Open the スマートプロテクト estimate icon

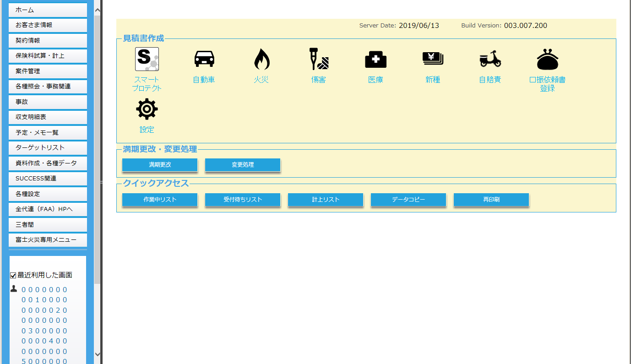pos(147,60)
